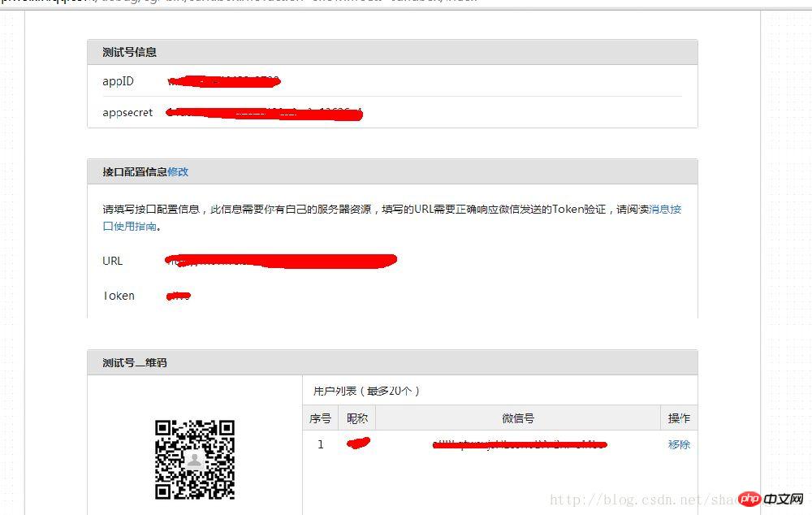The height and width of the screenshot is (515, 812).
Task: Open the 修改 link for 接口配置信息
Action: (179, 172)
